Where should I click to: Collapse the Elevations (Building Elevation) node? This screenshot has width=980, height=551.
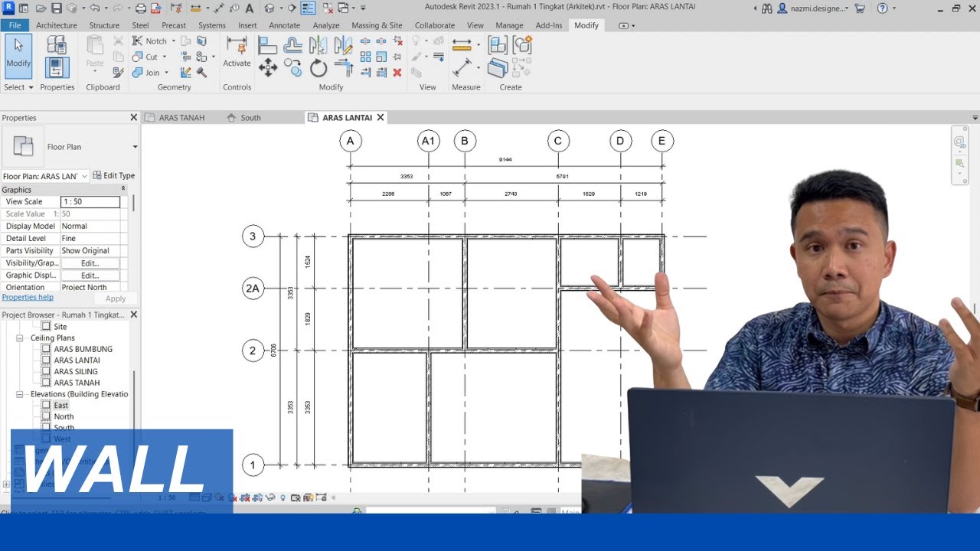21,394
